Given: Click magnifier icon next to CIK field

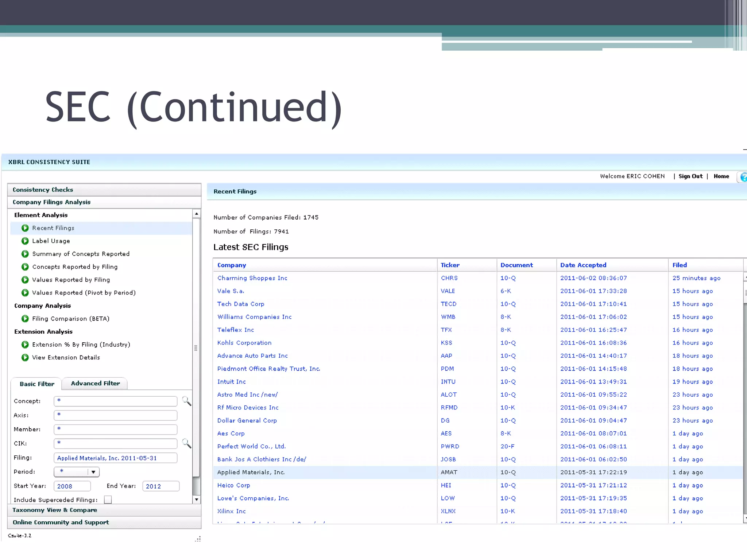Looking at the screenshot, I should 186,443.
